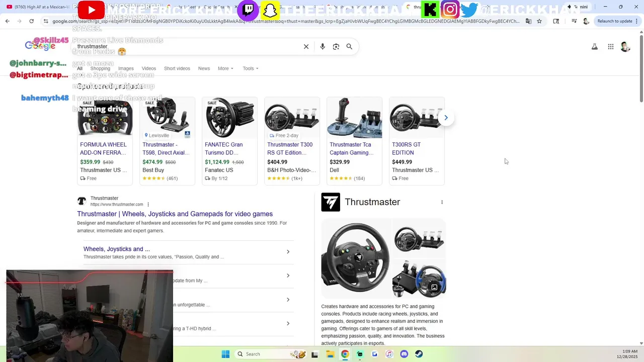
Task: Open the Tools dropdown
Action: [x=250, y=68]
